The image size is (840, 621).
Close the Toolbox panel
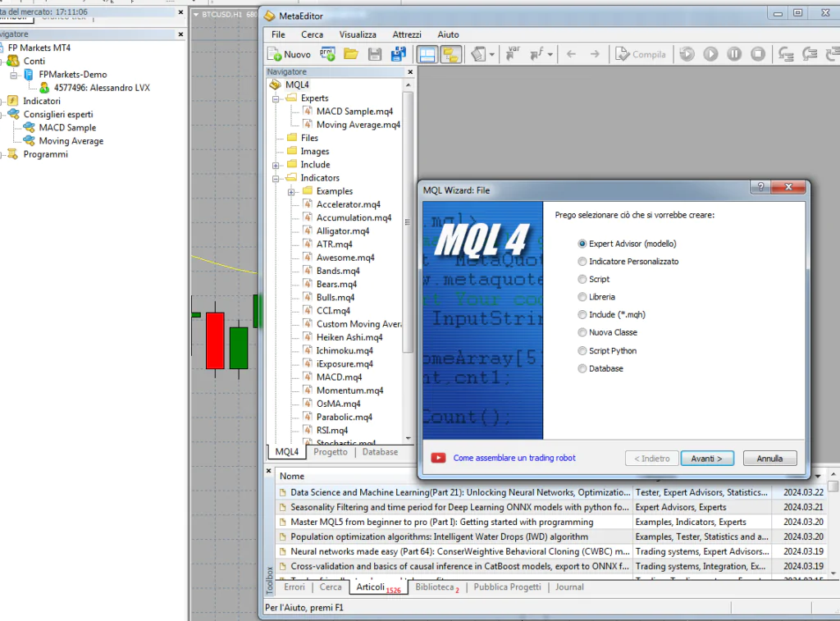269,470
